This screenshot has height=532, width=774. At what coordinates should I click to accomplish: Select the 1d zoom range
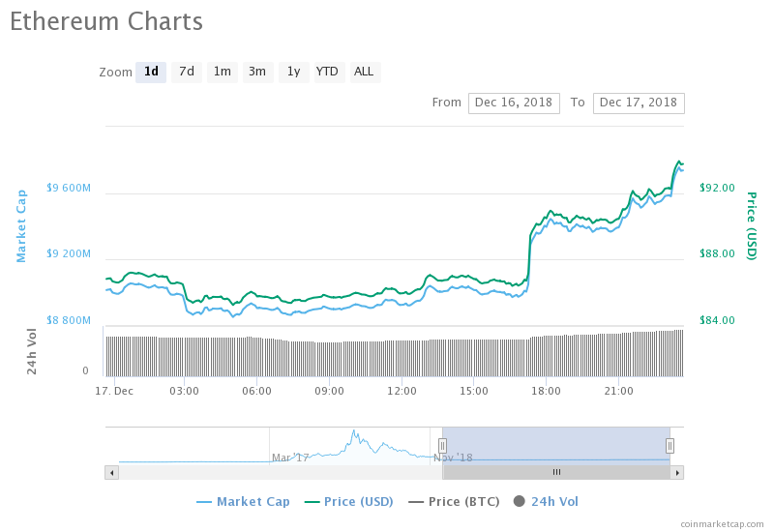151,72
